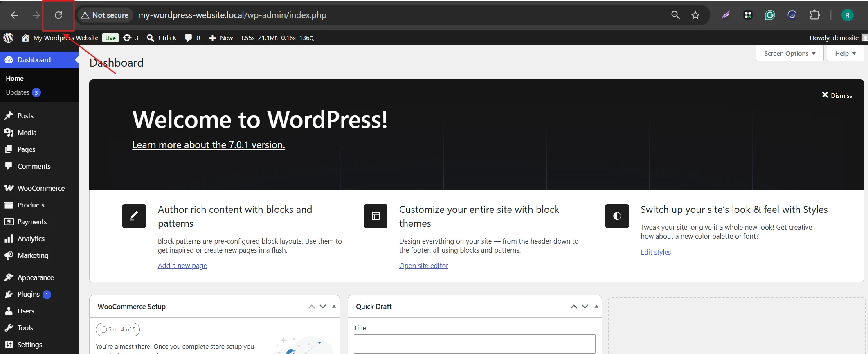Viewport: 868px width, 354px height.
Task: Follow the Edit styles link
Action: click(x=656, y=252)
